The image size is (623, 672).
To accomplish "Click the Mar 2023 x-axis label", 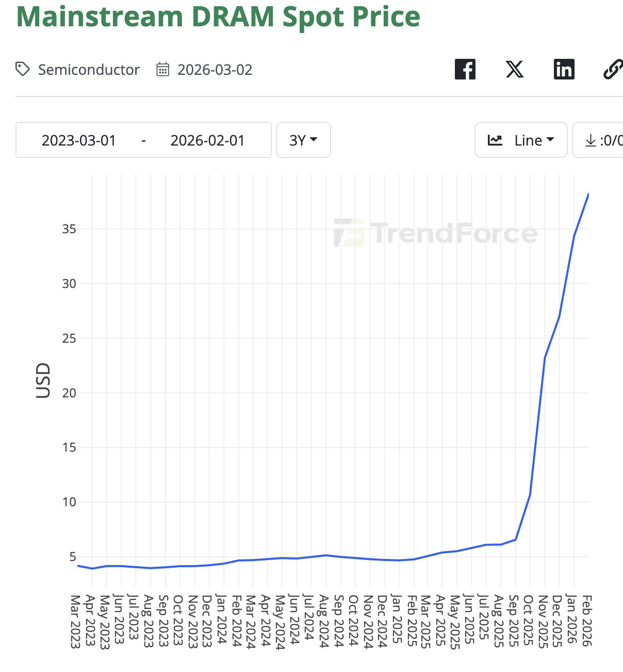I will pyautogui.click(x=76, y=621).
